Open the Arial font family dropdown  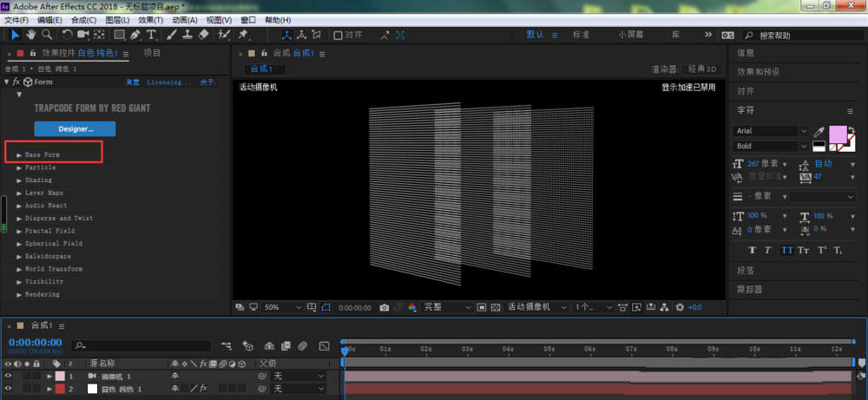click(x=773, y=130)
